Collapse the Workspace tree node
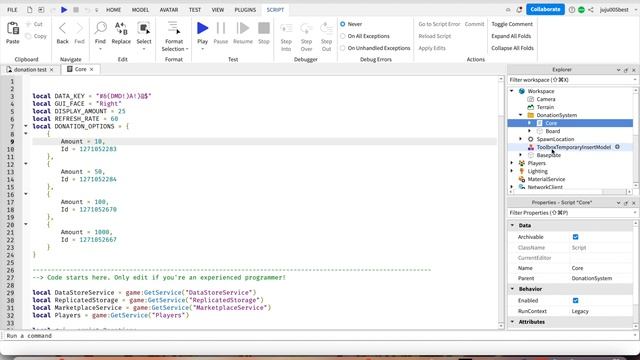This screenshot has width=640, height=360. (512, 91)
